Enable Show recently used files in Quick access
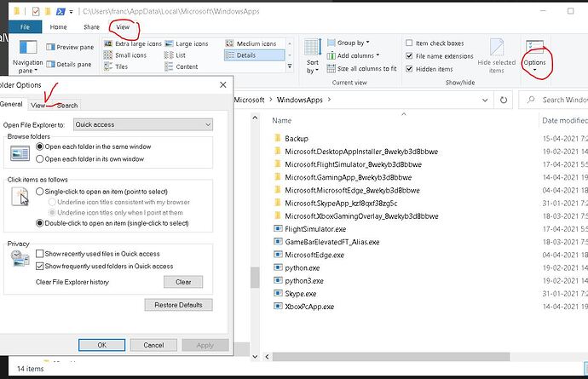The image size is (588, 379). (39, 254)
